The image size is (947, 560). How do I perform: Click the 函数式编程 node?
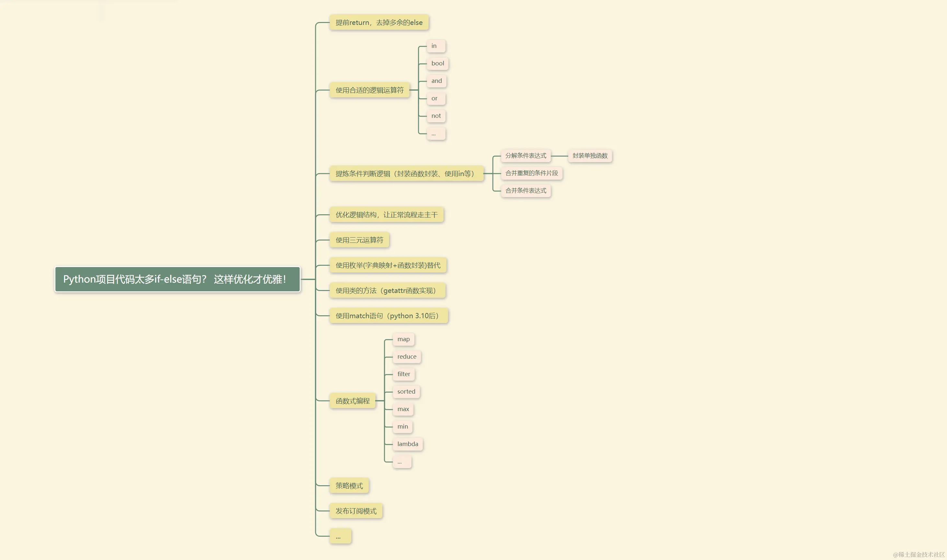point(352,401)
